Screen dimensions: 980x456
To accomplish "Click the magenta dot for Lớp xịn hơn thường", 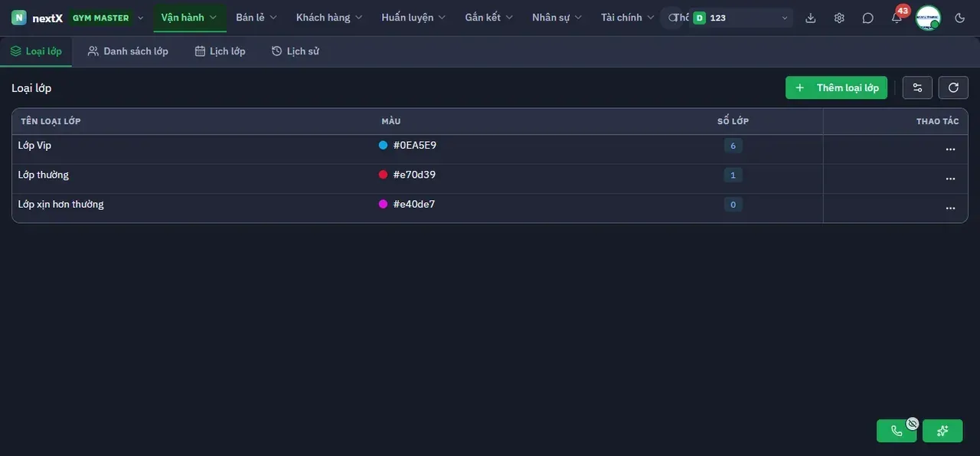I will (384, 204).
